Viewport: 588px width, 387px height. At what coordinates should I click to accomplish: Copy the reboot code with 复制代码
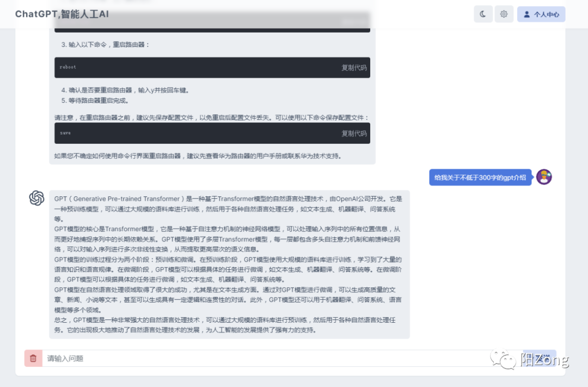pos(354,67)
